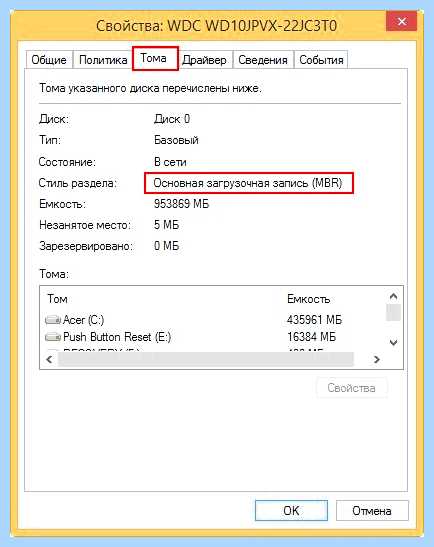Select the 435961 МБ capacity value
The width and height of the screenshot is (434, 547).
point(314,320)
